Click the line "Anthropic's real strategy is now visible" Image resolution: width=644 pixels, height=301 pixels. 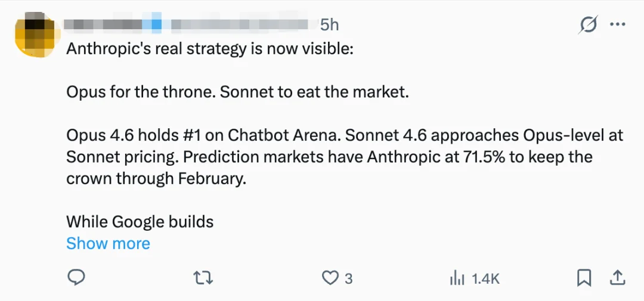(x=210, y=49)
